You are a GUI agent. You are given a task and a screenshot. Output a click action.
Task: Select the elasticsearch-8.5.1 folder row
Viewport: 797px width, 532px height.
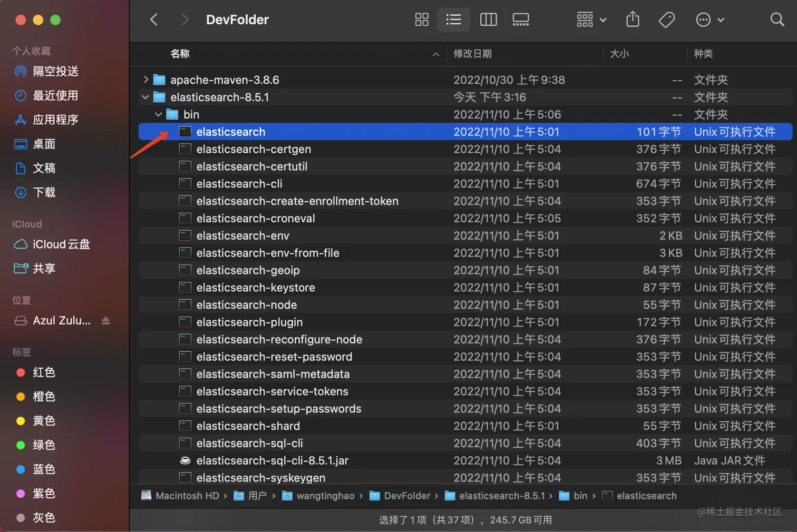[465, 97]
